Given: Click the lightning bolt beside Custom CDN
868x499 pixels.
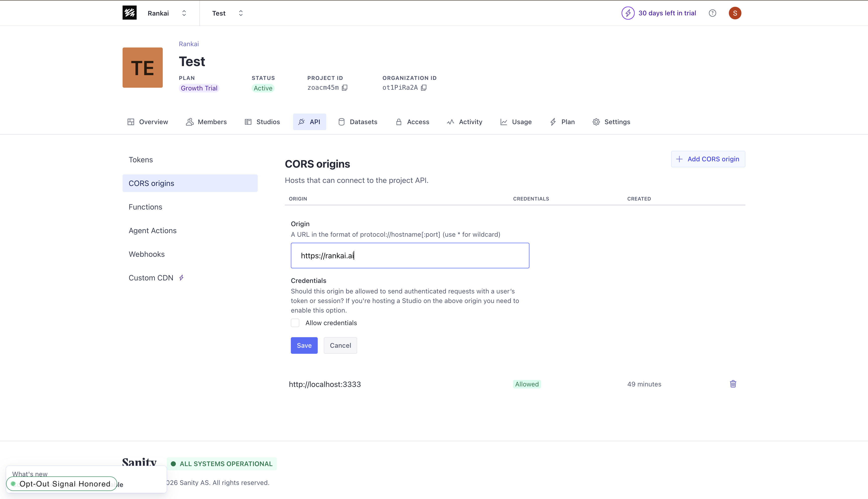Looking at the screenshot, I should point(182,278).
